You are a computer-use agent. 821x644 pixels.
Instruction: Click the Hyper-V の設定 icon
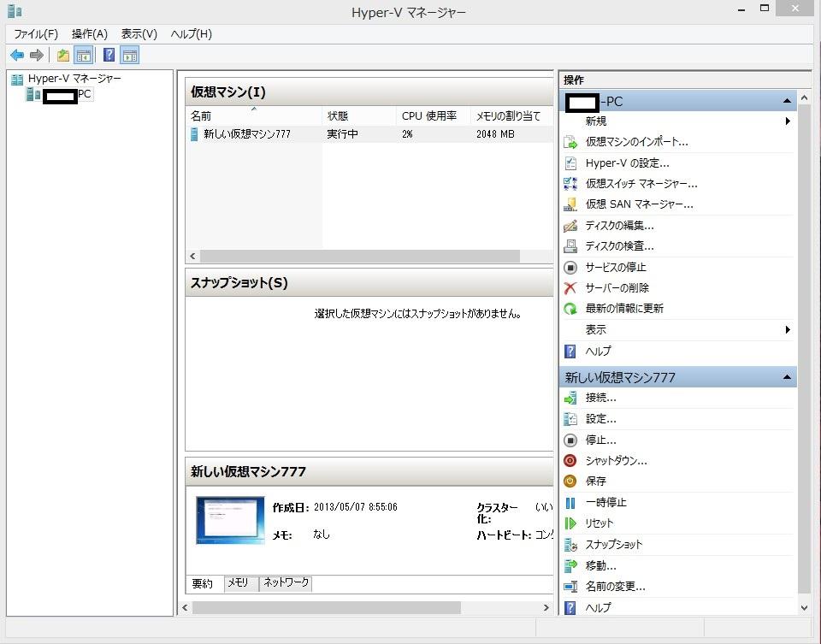pos(570,163)
